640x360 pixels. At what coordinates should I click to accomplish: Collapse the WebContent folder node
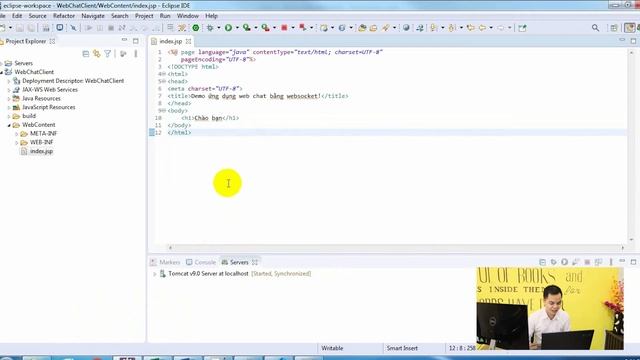[x=9, y=125]
